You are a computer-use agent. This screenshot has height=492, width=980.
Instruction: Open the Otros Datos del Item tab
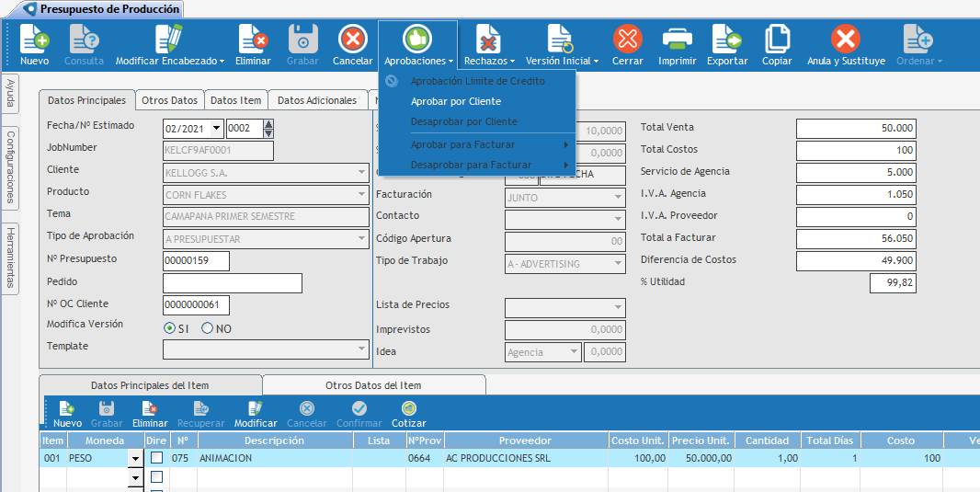tap(373, 385)
